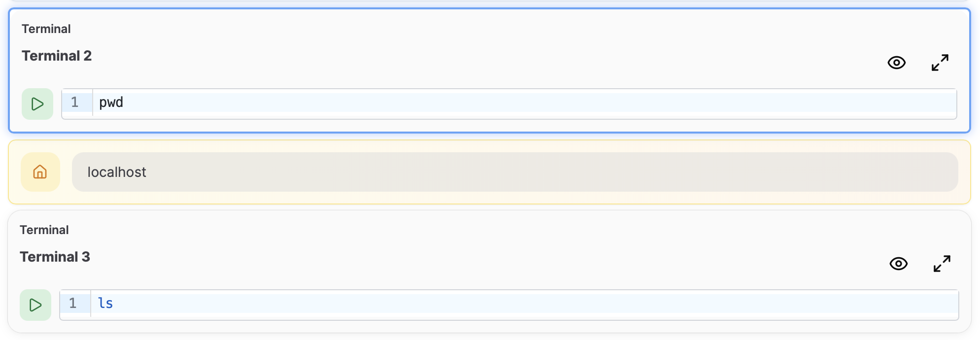Select the Terminal 3 heading
This screenshot has width=980, height=340.
click(x=55, y=257)
